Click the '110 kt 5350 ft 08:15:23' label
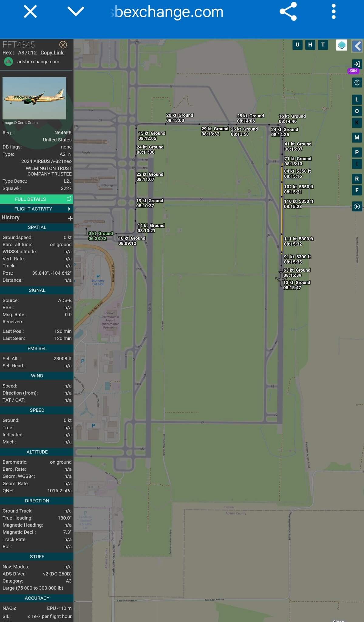Viewport: 364px width, 622px height. 299,204
